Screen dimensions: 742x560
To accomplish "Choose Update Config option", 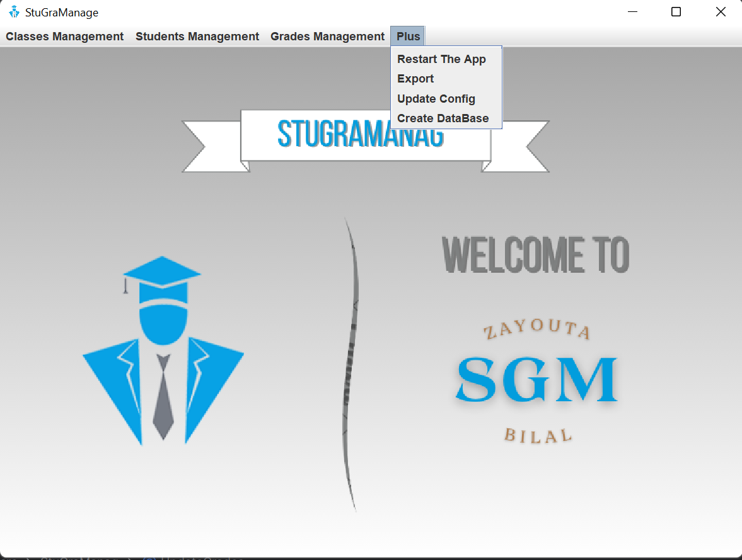I will pyautogui.click(x=446, y=98).
